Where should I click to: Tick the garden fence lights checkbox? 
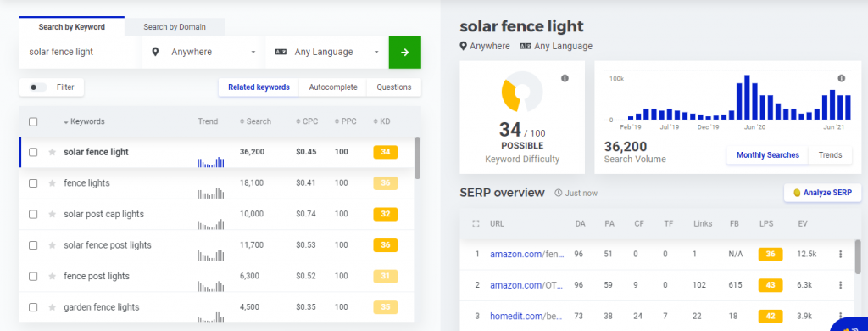point(33,307)
